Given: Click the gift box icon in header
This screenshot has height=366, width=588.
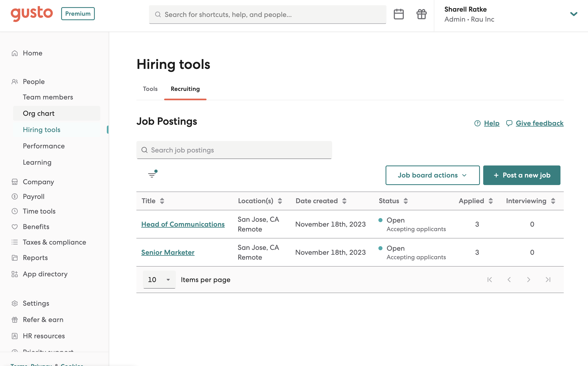Looking at the screenshot, I should coord(421,14).
